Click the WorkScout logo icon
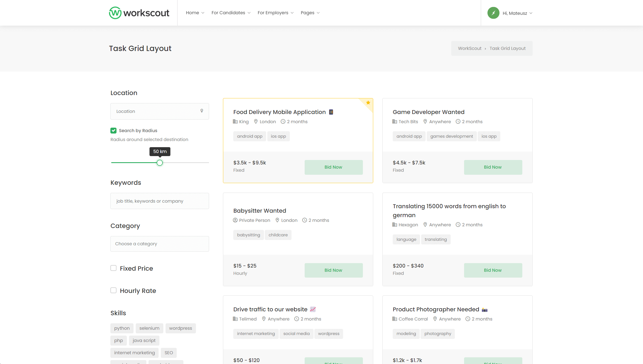 coord(115,13)
